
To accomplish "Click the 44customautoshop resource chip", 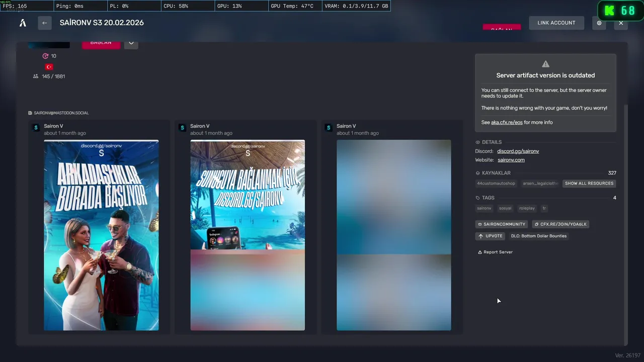I will point(496,184).
